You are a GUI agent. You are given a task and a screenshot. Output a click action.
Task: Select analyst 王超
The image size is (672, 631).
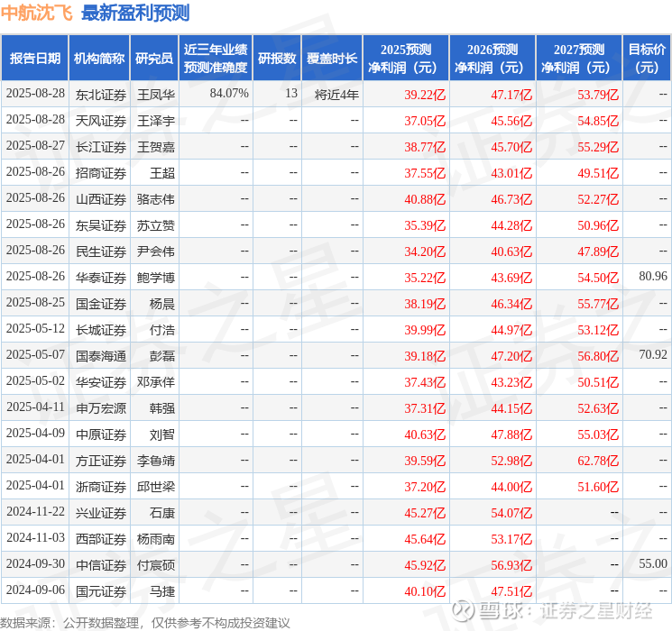tap(162, 173)
